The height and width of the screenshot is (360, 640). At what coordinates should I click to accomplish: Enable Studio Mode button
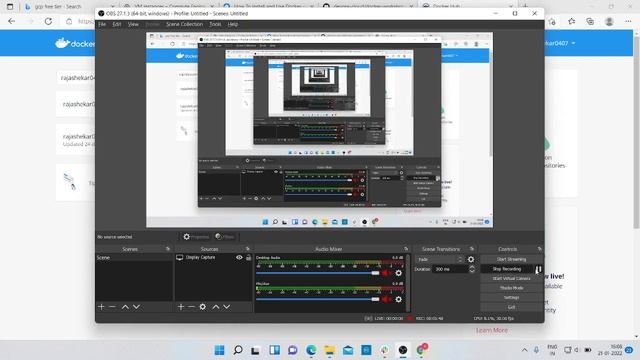511,288
